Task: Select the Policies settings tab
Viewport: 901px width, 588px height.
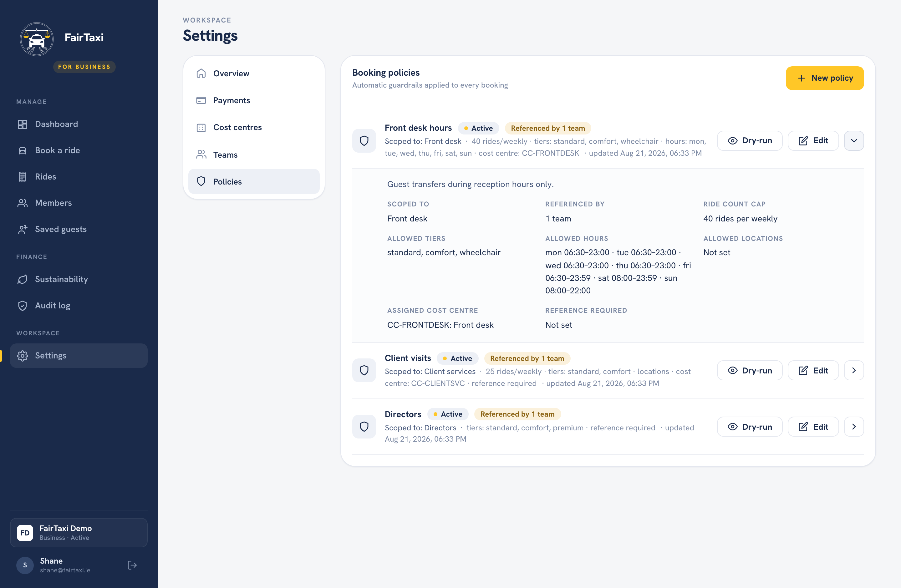Action: (x=254, y=182)
